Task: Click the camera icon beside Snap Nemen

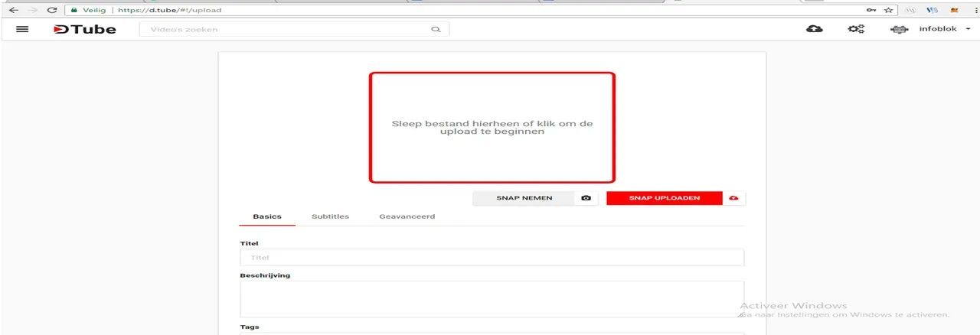Action: 586,198
